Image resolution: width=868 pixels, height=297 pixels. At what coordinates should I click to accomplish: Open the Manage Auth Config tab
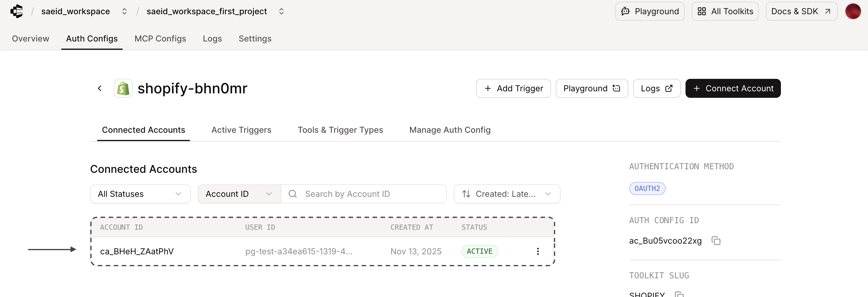tap(449, 130)
